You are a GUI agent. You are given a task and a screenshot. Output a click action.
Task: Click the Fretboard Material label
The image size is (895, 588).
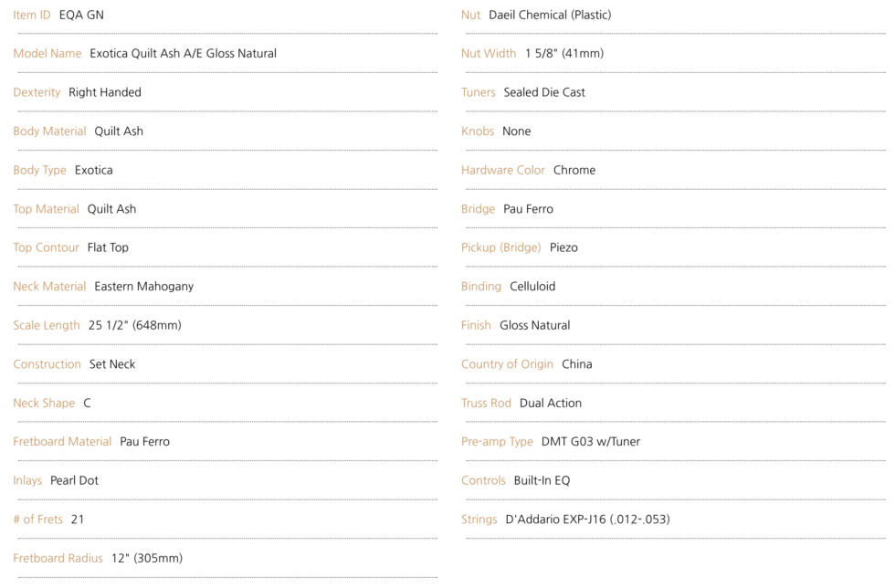click(x=62, y=441)
